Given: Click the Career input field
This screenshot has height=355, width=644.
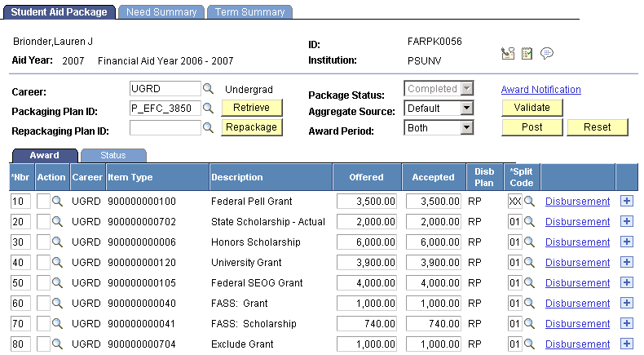Looking at the screenshot, I should pyautogui.click(x=165, y=88).
